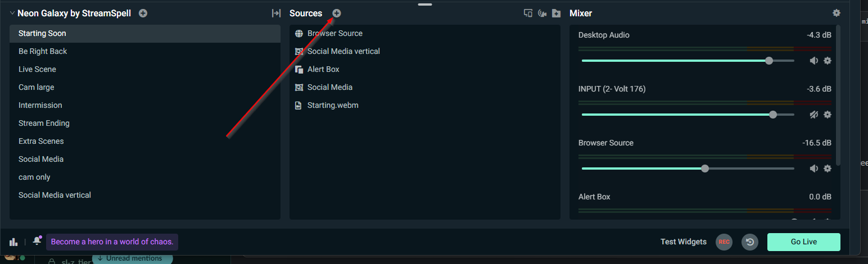
Task: Select the Social Media vertical source
Action: click(x=425, y=52)
